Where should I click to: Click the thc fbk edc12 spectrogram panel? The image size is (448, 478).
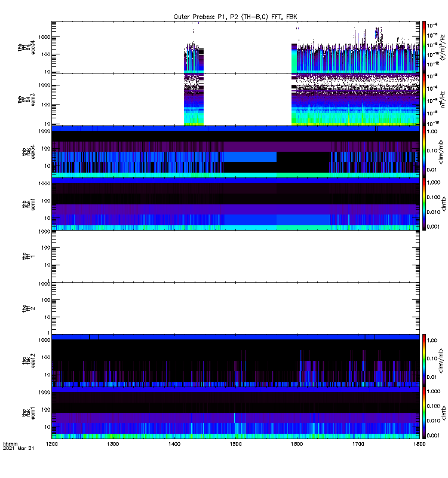click(x=235, y=361)
